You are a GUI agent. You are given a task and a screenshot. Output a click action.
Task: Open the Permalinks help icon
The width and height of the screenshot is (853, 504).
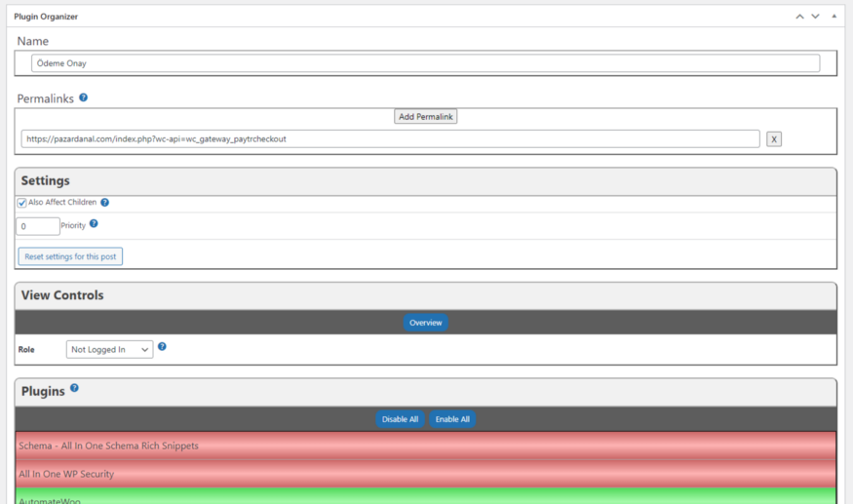coord(83,97)
